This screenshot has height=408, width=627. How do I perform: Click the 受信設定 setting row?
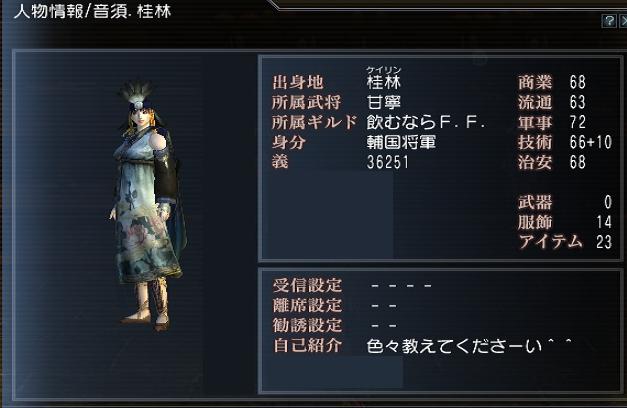[x=352, y=286]
